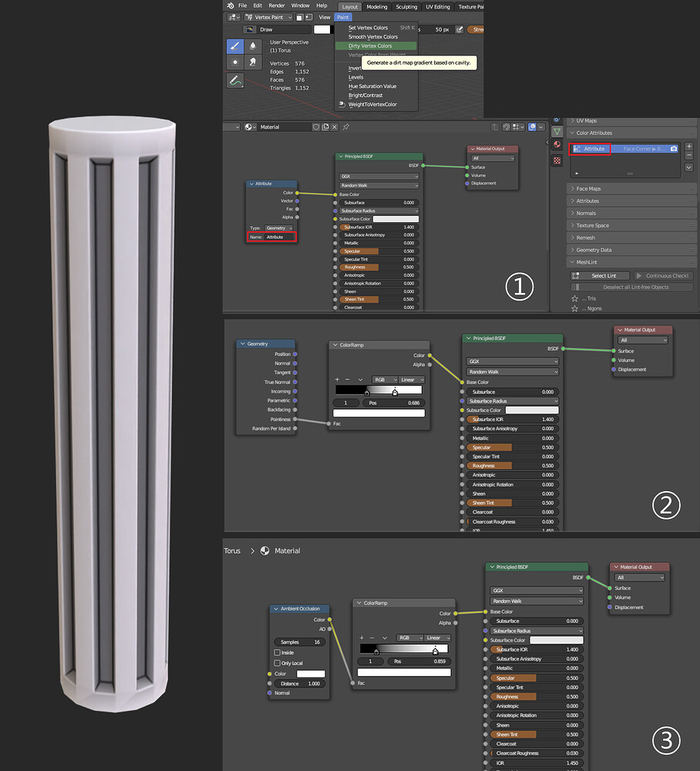Switch to the Sculpting workspace tab
This screenshot has height=771, width=700.
[406, 6]
